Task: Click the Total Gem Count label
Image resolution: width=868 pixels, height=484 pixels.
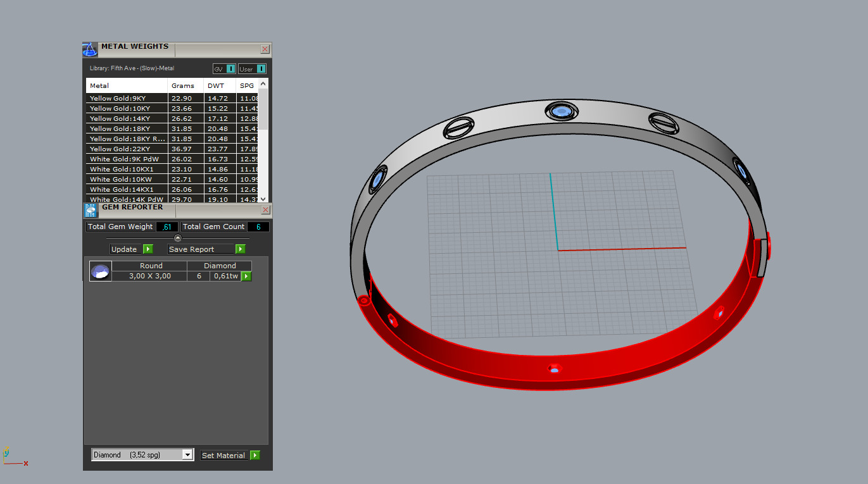Action: tap(213, 226)
